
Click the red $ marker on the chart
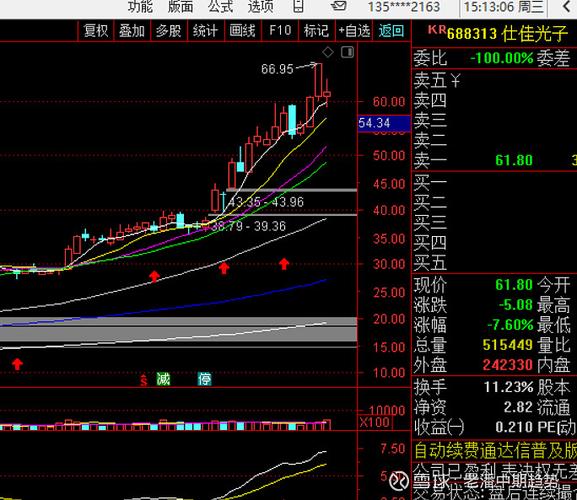point(144,380)
